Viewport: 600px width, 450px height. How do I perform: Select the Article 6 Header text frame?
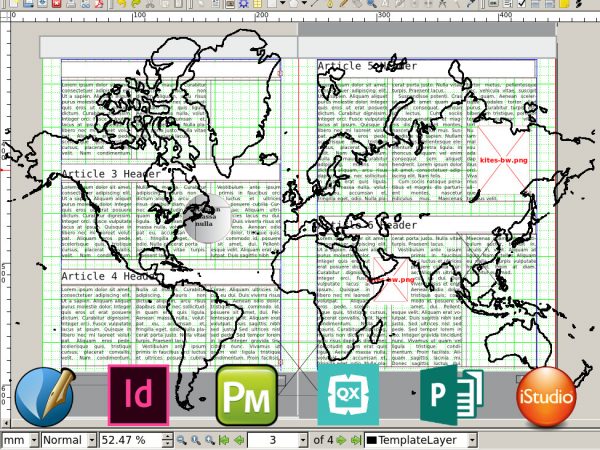426,225
